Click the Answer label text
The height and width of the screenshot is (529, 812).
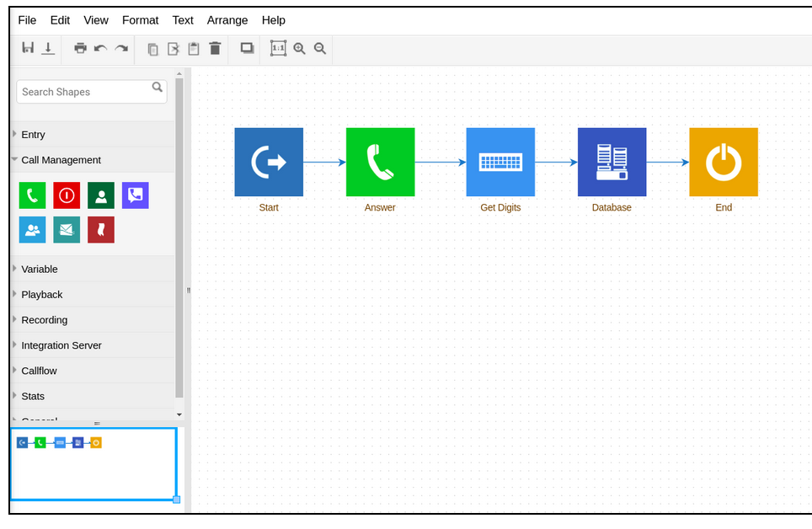(x=380, y=207)
